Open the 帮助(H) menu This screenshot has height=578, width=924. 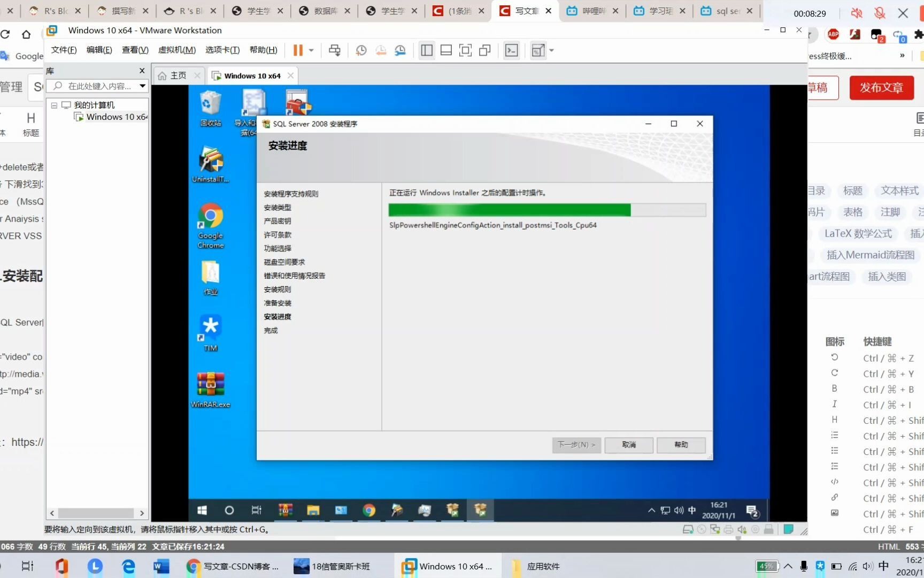[x=263, y=50]
